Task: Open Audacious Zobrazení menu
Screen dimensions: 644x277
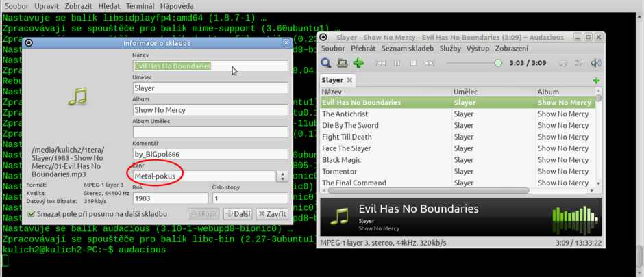Action: point(512,49)
